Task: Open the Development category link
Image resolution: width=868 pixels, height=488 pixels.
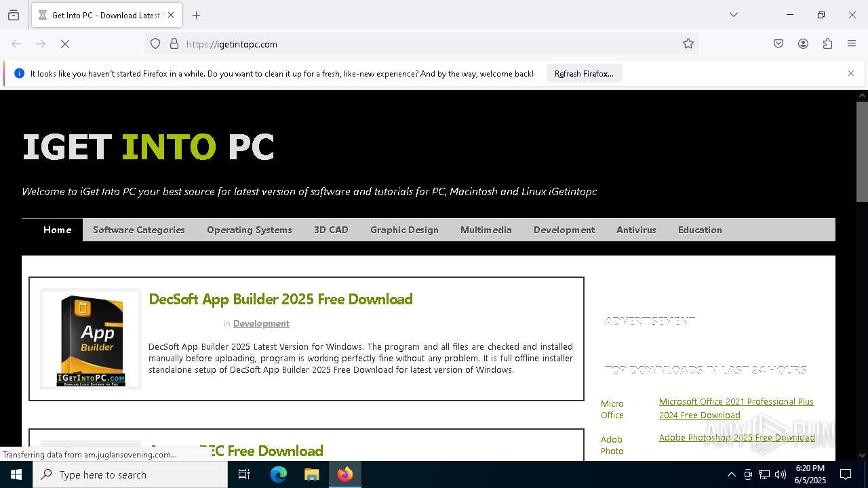Action: click(x=261, y=323)
